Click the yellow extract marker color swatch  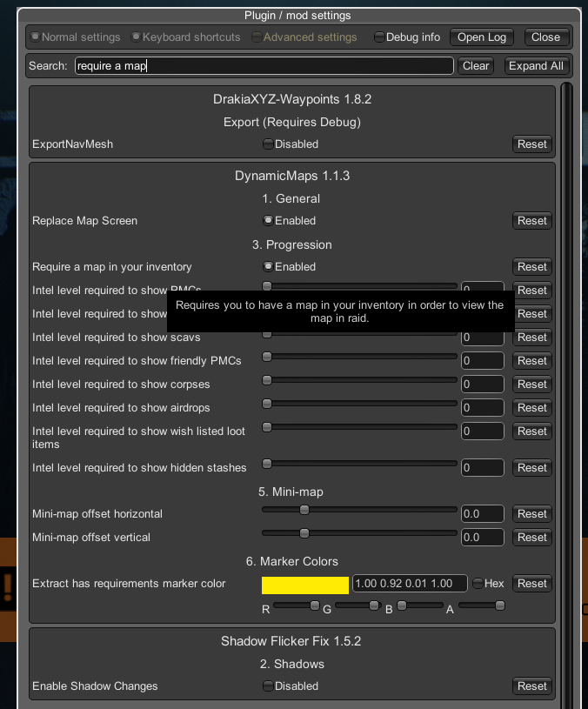[x=305, y=585]
